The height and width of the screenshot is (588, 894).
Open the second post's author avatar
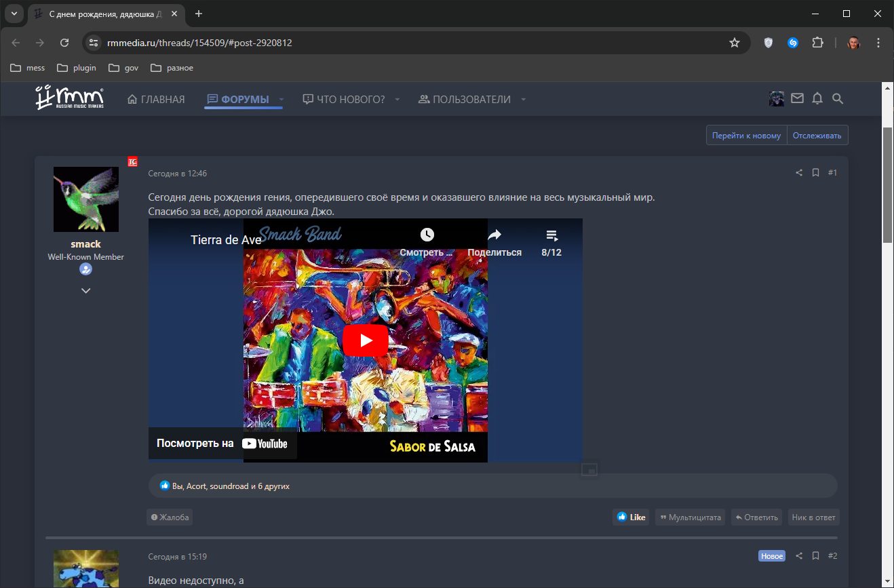coord(86,568)
